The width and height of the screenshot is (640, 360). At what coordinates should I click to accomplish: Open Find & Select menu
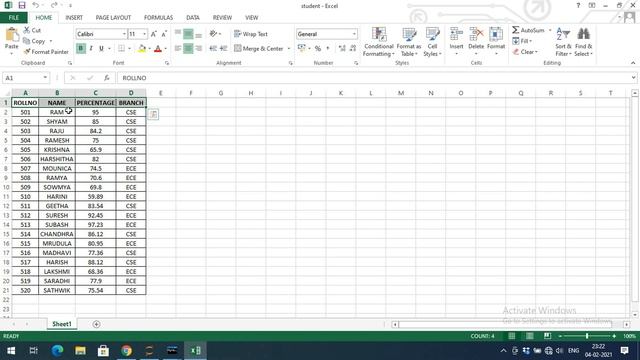point(583,42)
